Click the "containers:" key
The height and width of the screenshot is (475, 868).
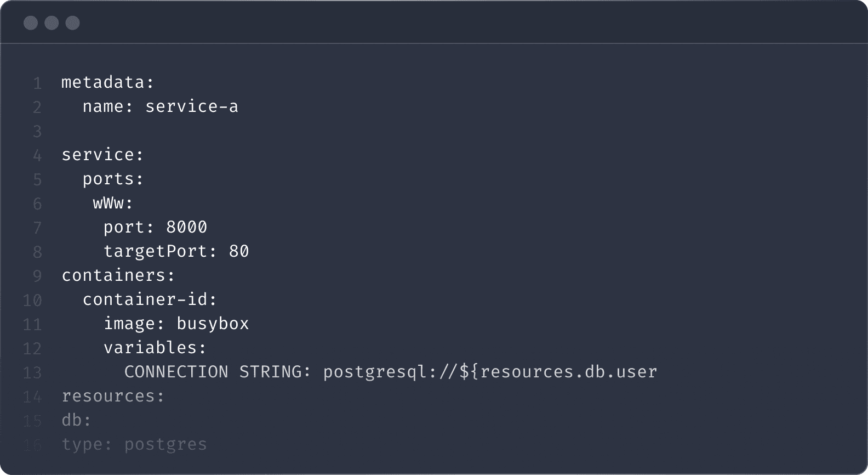[x=118, y=275]
